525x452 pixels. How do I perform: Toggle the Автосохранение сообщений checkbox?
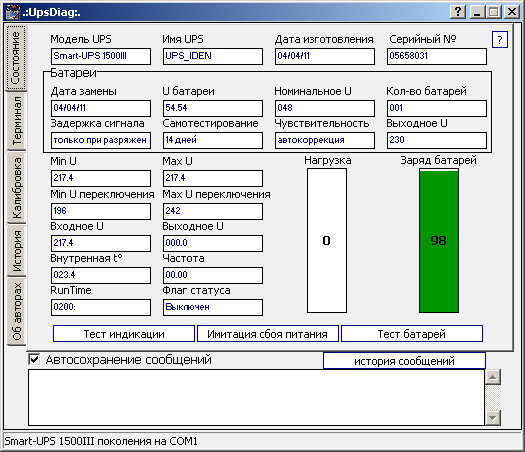point(34,360)
